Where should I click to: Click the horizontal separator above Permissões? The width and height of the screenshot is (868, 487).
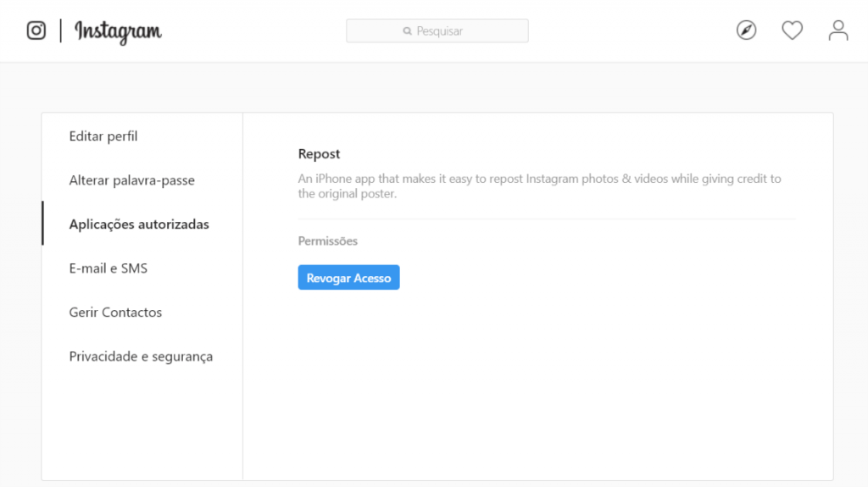coord(547,219)
